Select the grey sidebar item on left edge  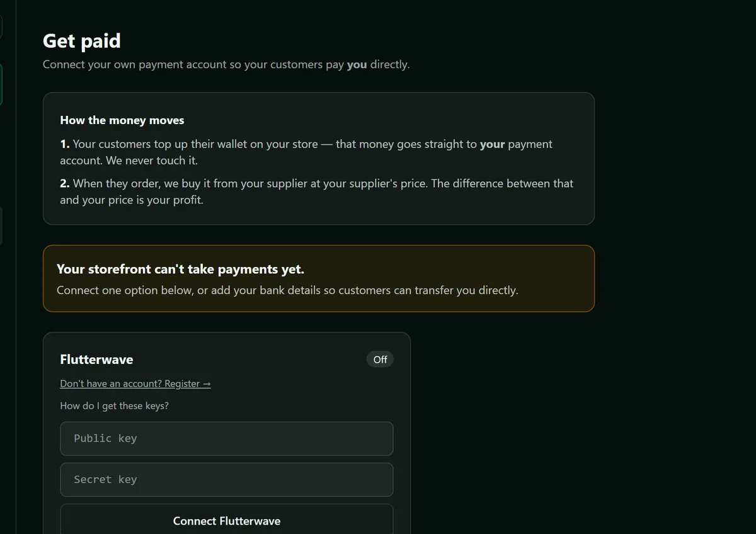tap(1, 225)
